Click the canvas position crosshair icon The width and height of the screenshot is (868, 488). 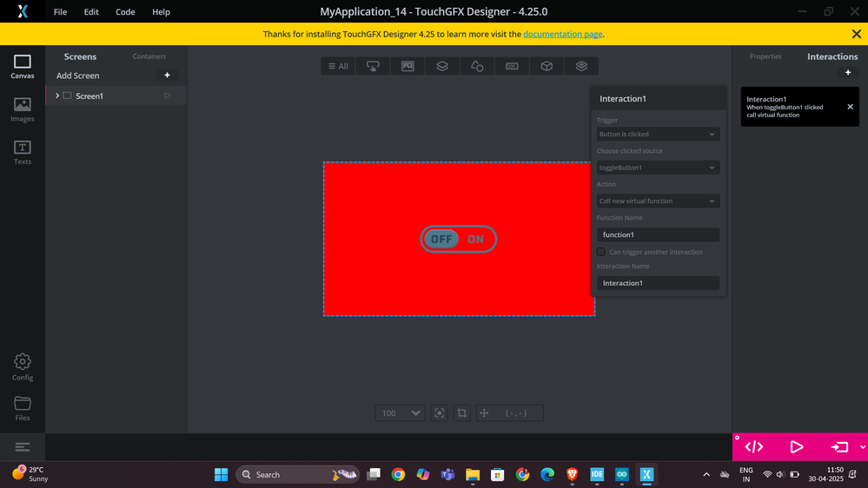click(484, 412)
